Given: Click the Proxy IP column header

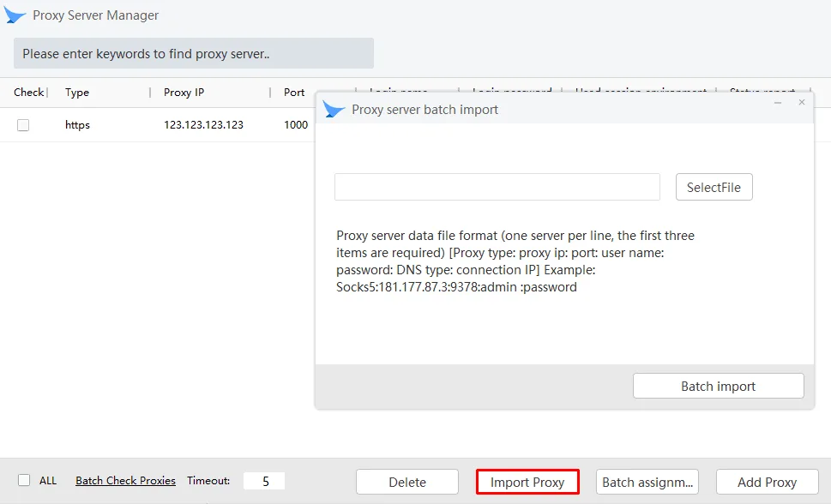Looking at the screenshot, I should coord(184,93).
